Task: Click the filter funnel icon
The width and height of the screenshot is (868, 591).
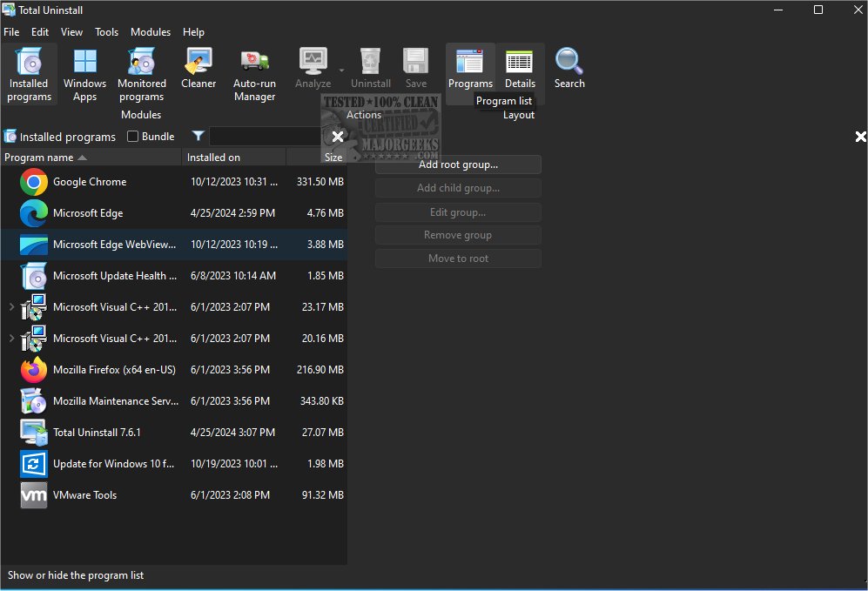Action: click(198, 136)
